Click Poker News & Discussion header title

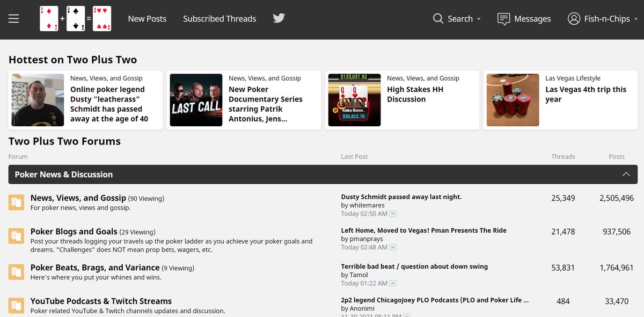pos(64,174)
